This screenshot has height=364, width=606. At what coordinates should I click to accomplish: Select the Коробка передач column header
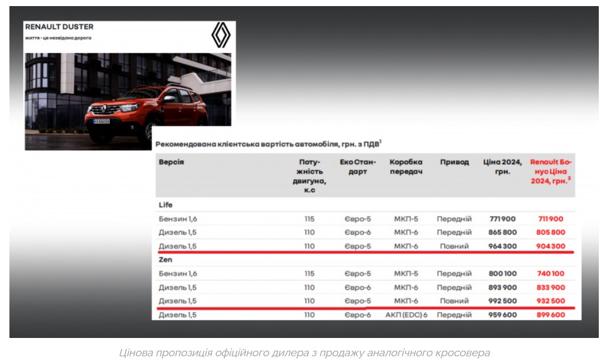406,167
